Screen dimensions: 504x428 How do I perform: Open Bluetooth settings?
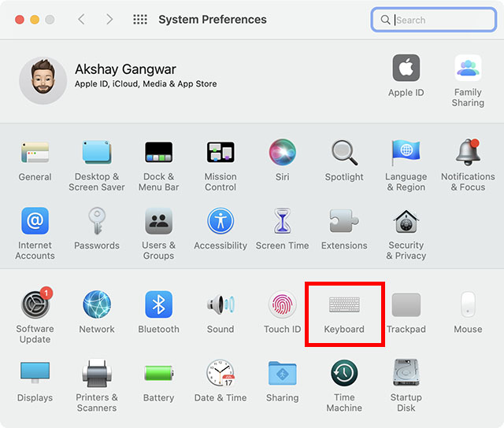click(158, 305)
